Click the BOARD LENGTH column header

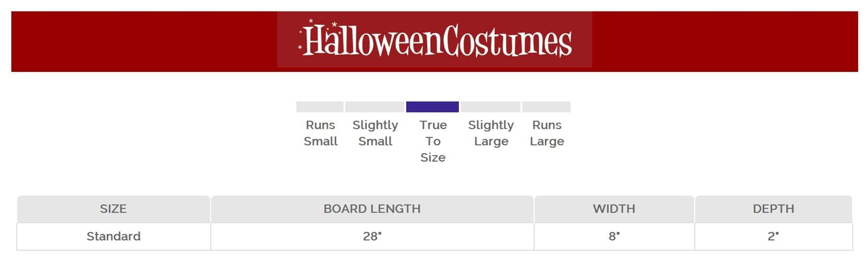tap(372, 209)
